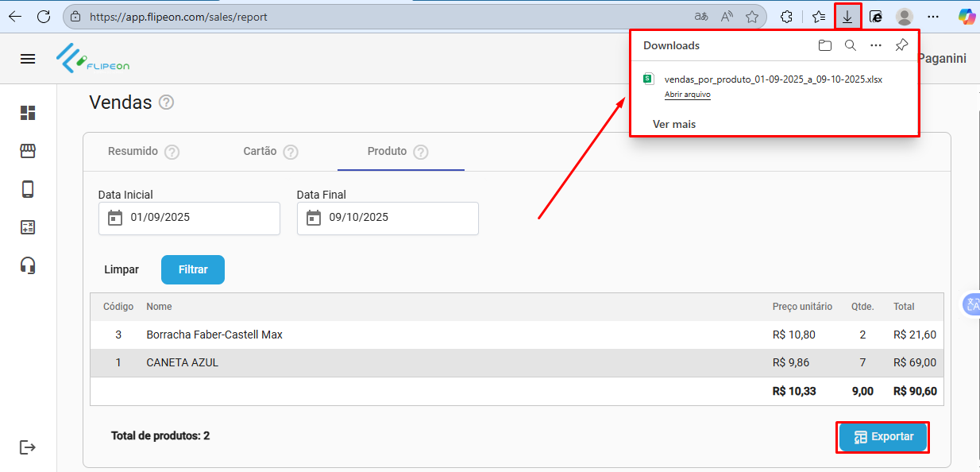Image resolution: width=980 pixels, height=472 pixels.
Task: Click the Abrir arquivo link
Action: pyautogui.click(x=687, y=95)
